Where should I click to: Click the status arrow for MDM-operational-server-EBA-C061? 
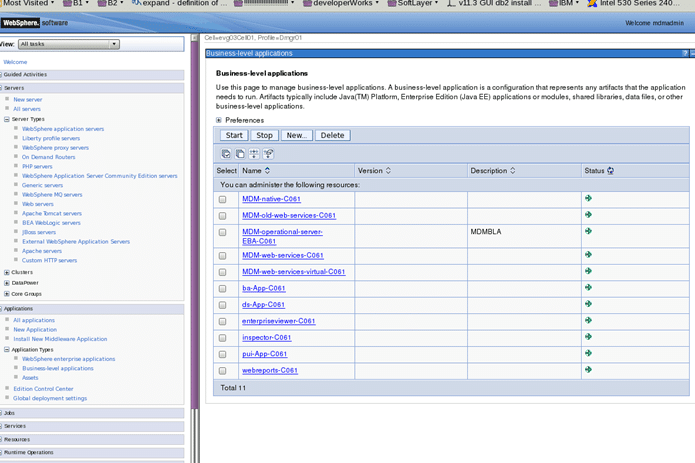tap(588, 231)
